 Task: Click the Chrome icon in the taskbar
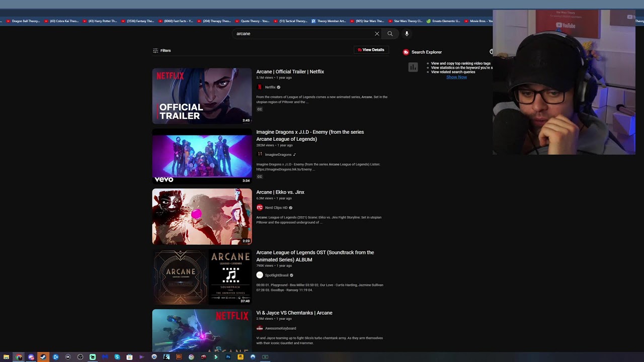[19, 357]
